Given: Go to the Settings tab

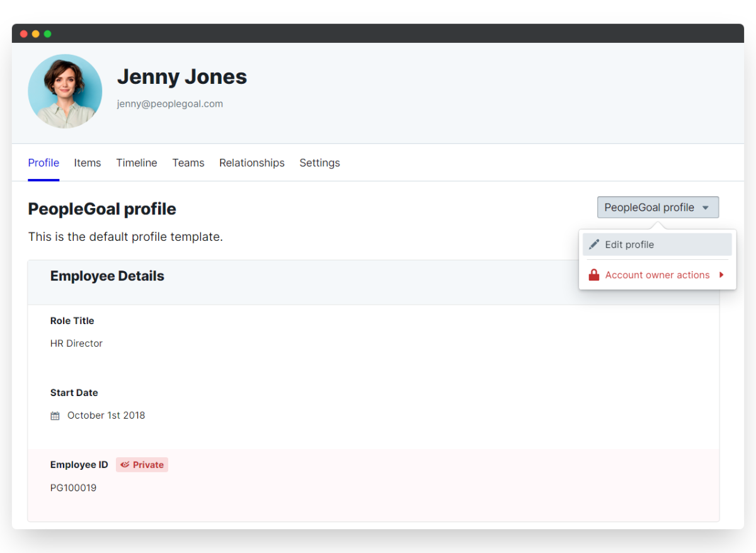Looking at the screenshot, I should click(319, 163).
